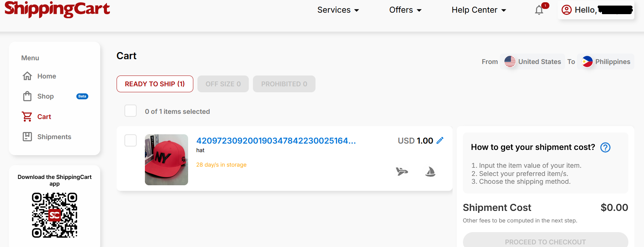
Task: Open the notification bell
Action: (539, 10)
